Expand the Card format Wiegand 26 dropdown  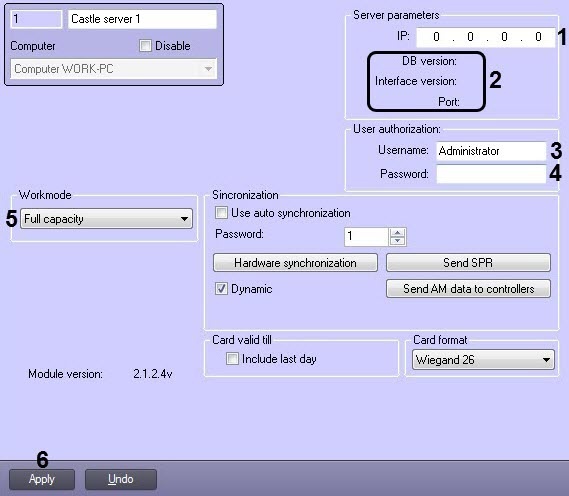483,360
